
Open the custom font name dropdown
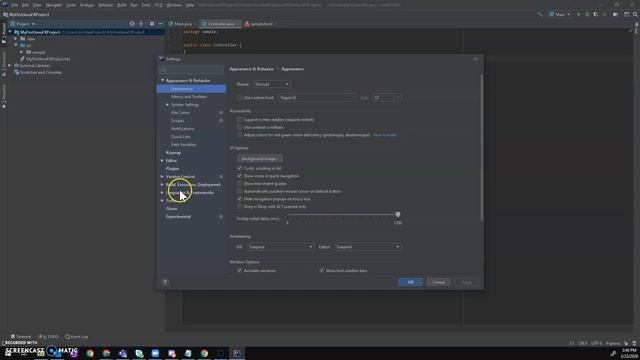pyautogui.click(x=317, y=98)
